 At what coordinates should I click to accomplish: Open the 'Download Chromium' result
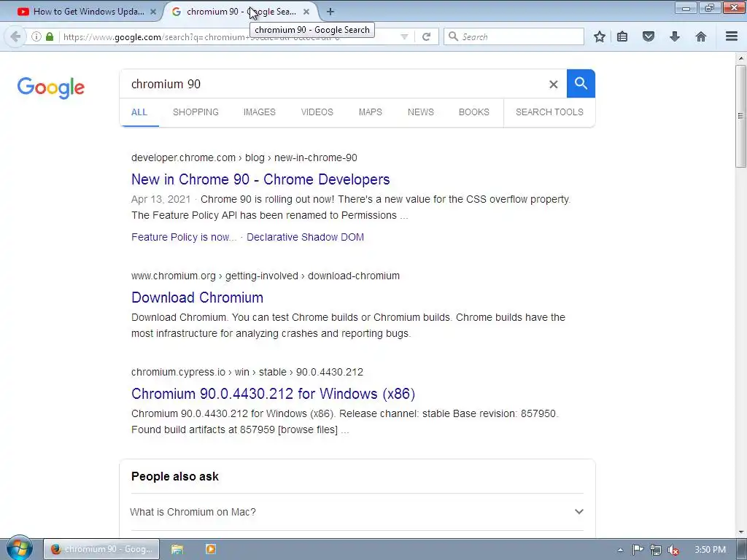tap(197, 297)
